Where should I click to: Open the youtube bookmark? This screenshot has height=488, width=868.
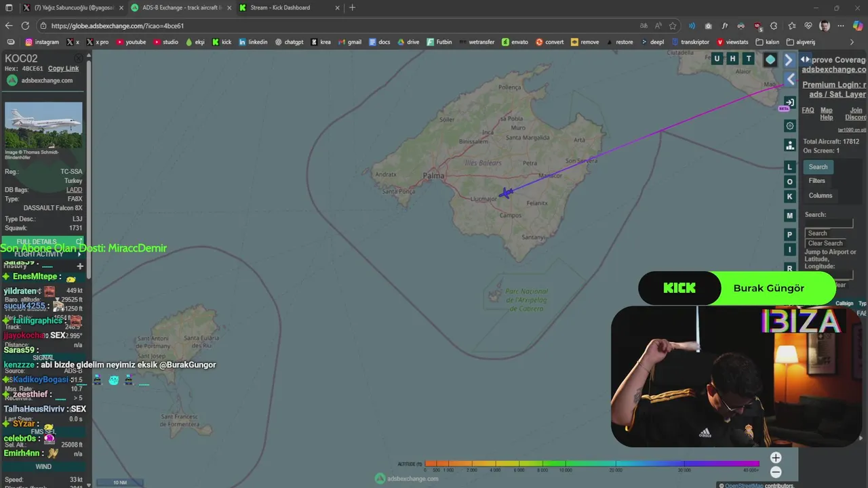coord(131,42)
